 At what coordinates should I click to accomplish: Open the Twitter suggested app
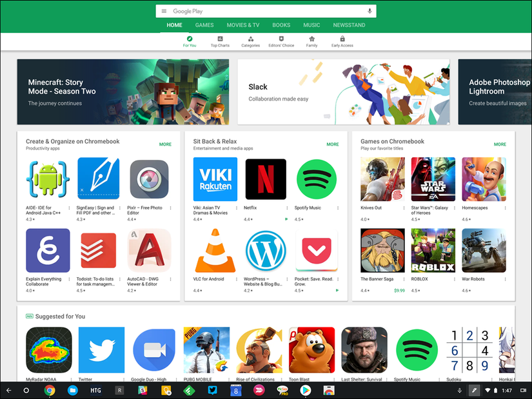click(x=101, y=350)
